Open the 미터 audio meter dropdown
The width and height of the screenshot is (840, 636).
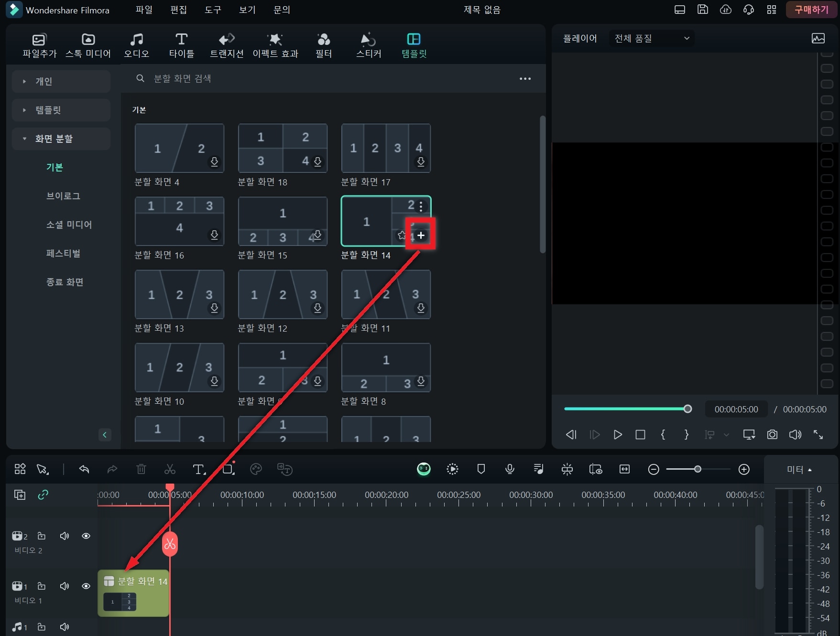799,470
